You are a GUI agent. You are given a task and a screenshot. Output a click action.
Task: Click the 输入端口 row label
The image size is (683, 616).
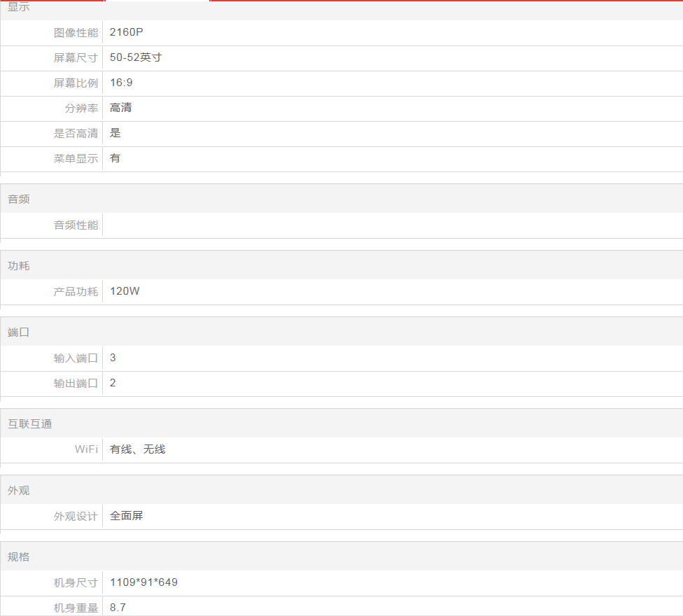click(76, 358)
